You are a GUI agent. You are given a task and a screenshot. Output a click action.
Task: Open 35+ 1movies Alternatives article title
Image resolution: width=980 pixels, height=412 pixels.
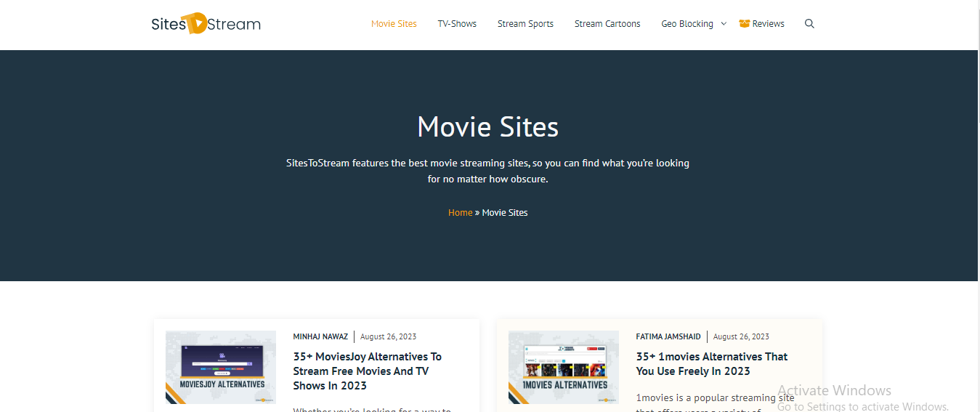pyautogui.click(x=711, y=363)
